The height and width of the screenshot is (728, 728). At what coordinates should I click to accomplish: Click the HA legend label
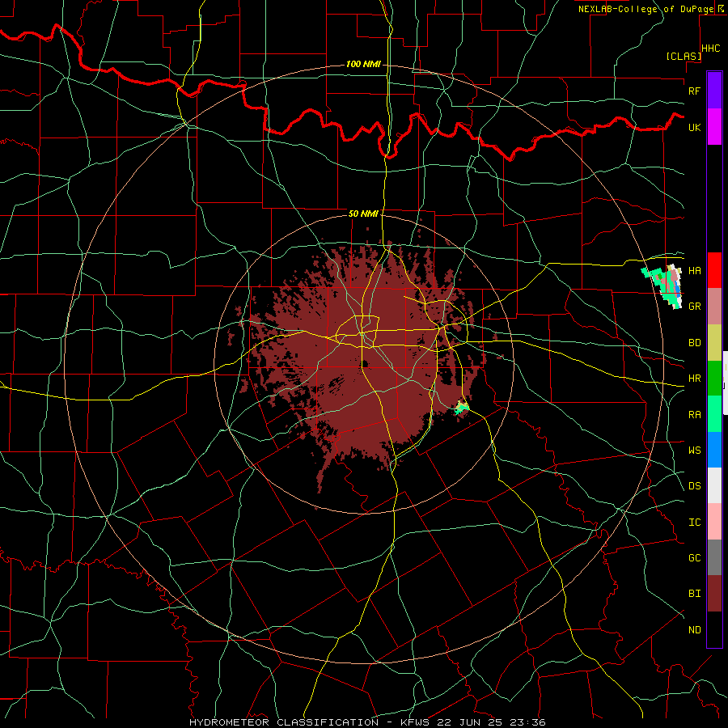(x=694, y=271)
